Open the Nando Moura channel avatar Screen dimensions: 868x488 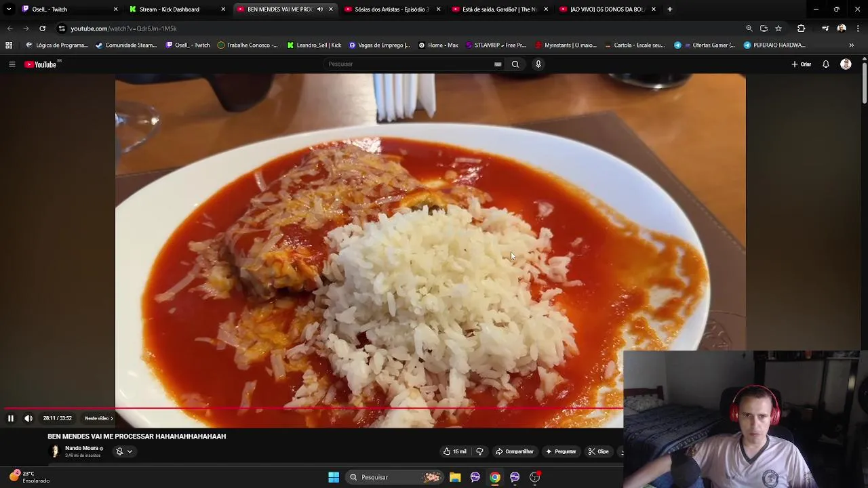[55, 451]
